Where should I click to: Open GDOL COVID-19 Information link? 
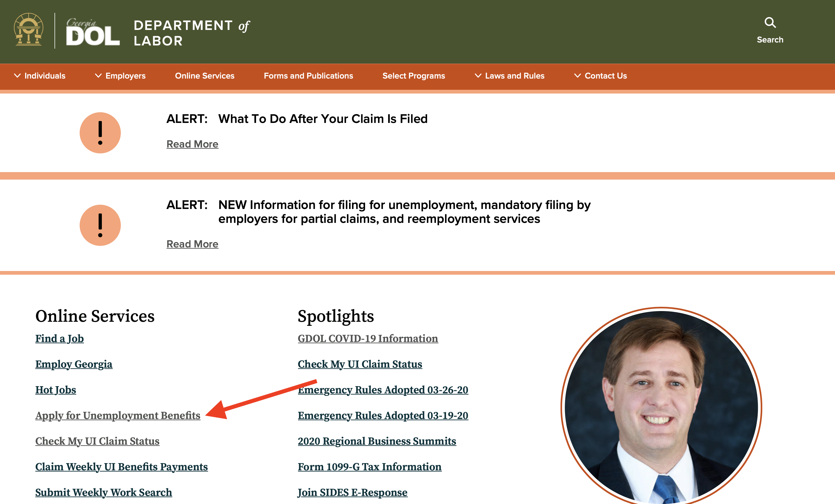[368, 339]
